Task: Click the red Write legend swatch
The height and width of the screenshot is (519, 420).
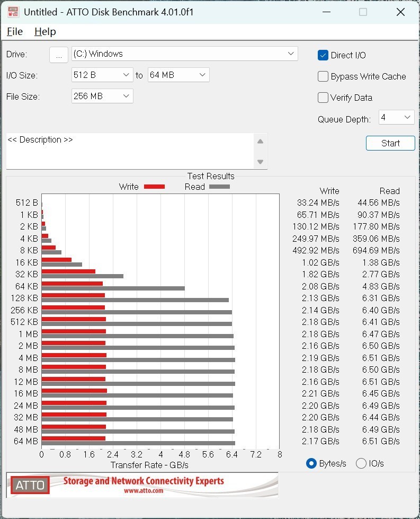Action: [154, 187]
